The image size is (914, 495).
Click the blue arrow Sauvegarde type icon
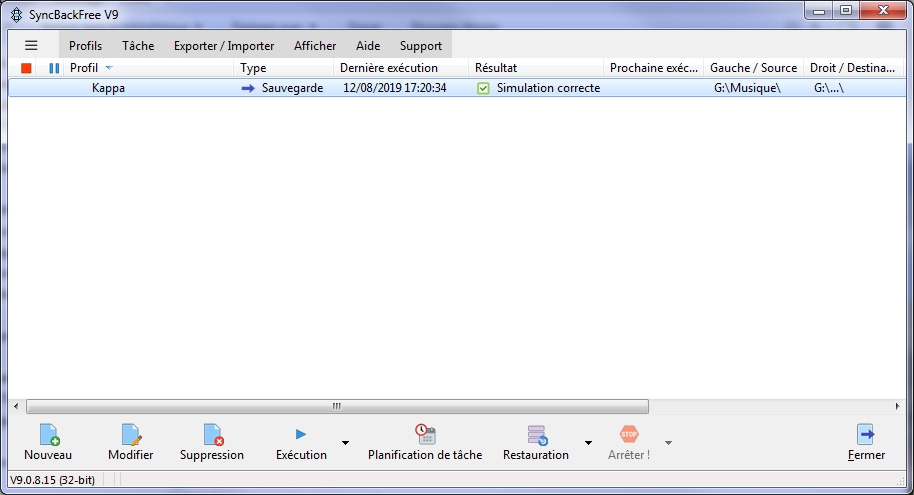pos(248,88)
